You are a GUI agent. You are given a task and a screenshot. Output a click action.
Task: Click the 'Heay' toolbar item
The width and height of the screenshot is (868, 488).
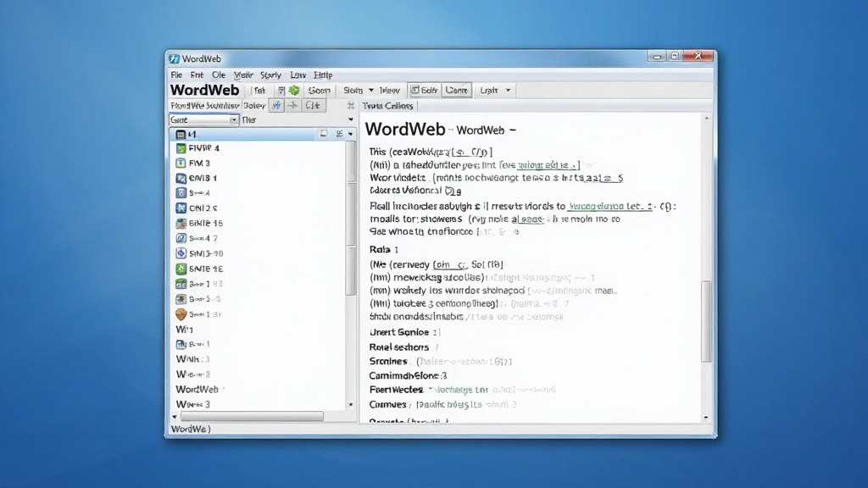point(390,90)
